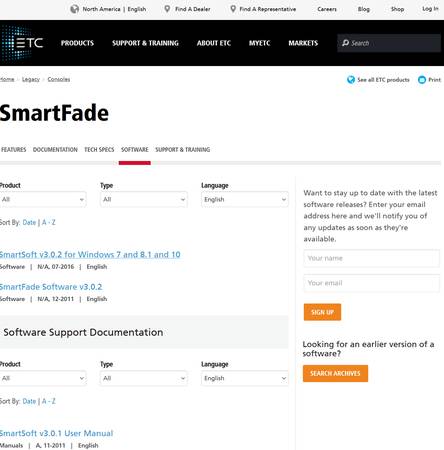
Task: Open the software Product dropdown
Action: click(43, 199)
